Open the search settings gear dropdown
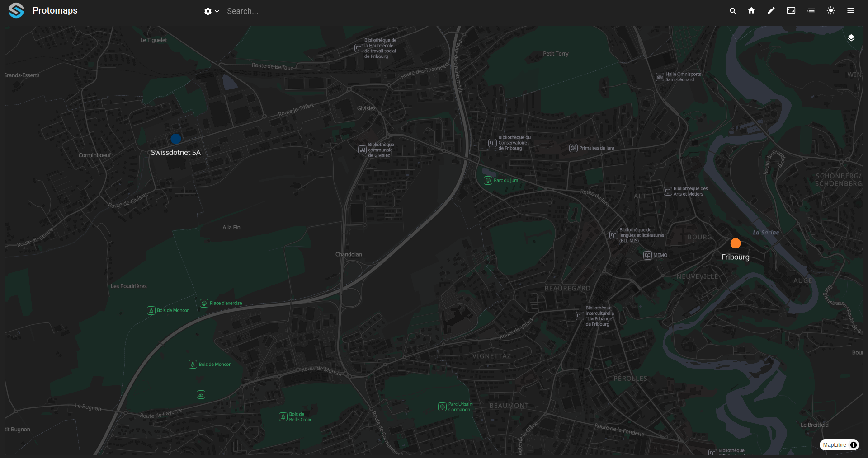 [x=211, y=11]
